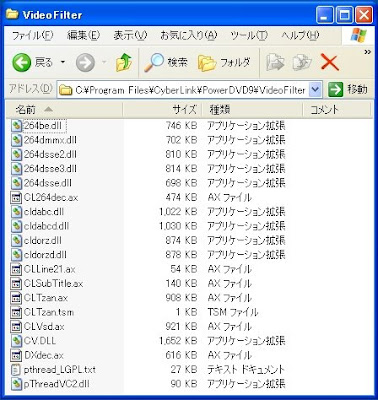Go back with the 戻る button
Image resolution: width=378 pixels, height=400 pixels.
(33, 62)
